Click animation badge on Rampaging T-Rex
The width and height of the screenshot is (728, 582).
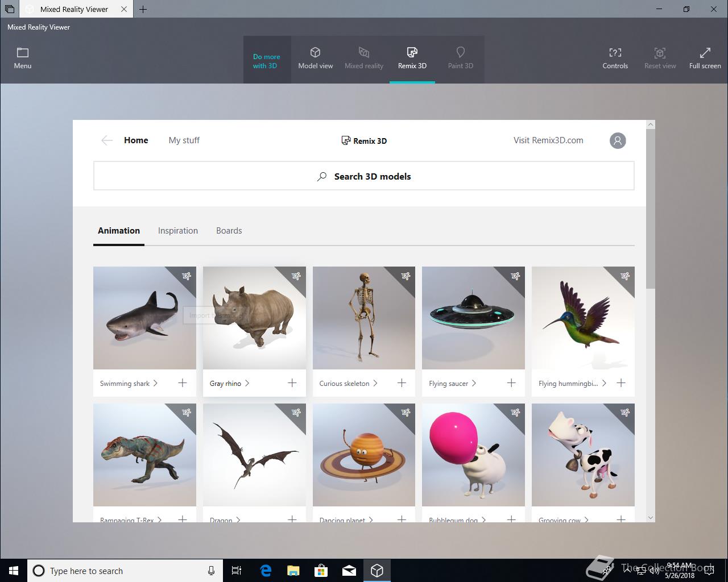pos(187,413)
